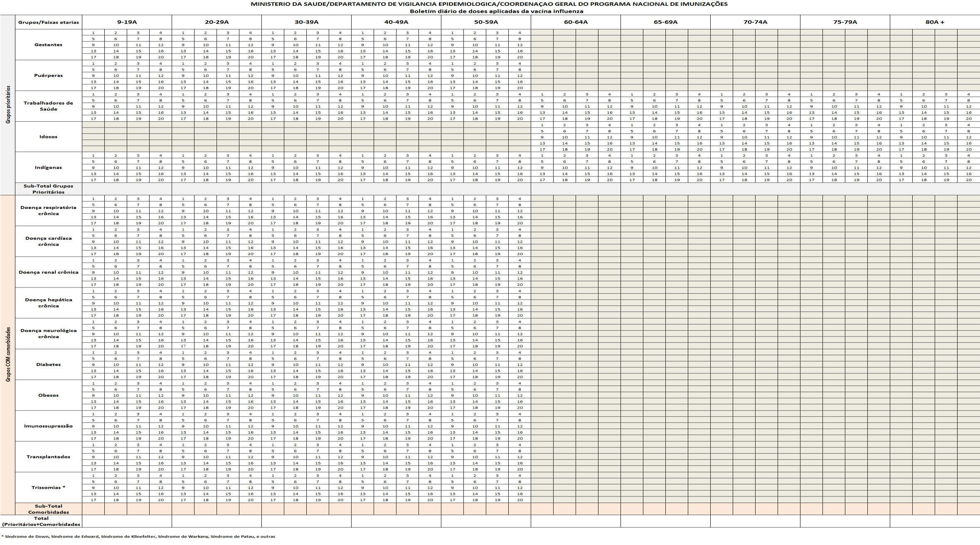Select the Diabetes row label
The width and height of the screenshot is (980, 545).
point(48,365)
